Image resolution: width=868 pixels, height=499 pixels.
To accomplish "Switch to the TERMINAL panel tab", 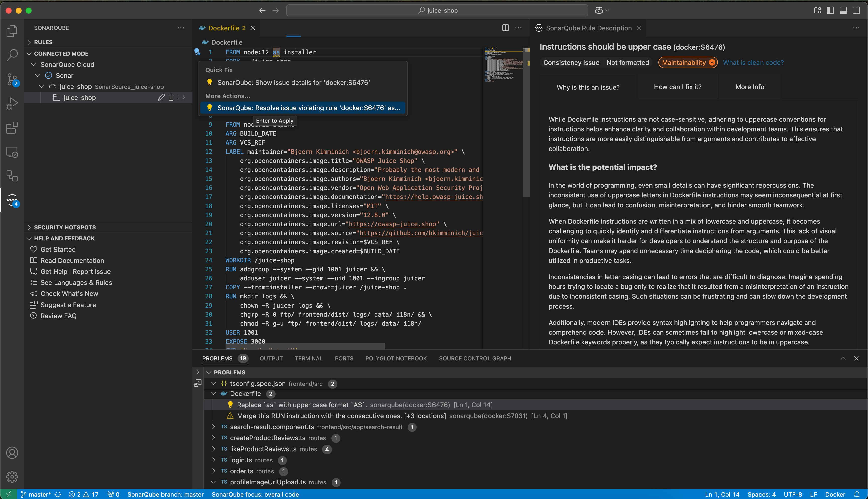I will pyautogui.click(x=308, y=358).
